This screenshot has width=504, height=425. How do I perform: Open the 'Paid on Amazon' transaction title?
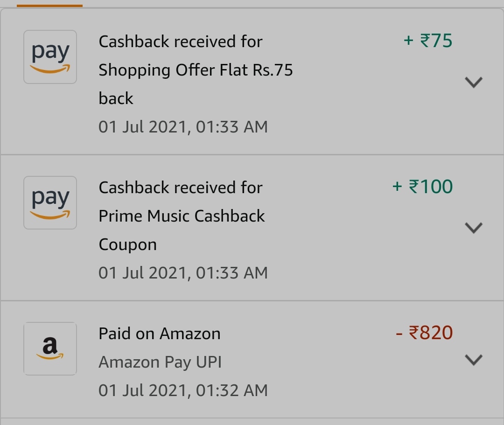[160, 334]
